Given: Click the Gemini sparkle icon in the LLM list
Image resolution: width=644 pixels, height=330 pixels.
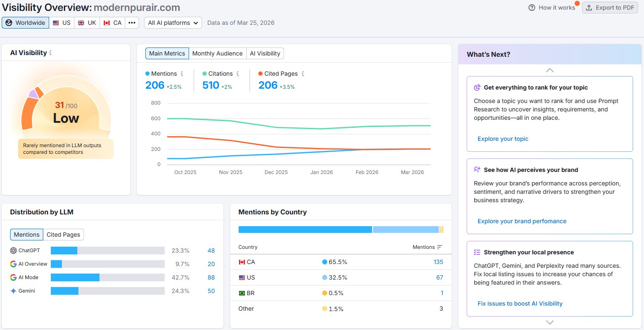Looking at the screenshot, I should [13, 291].
